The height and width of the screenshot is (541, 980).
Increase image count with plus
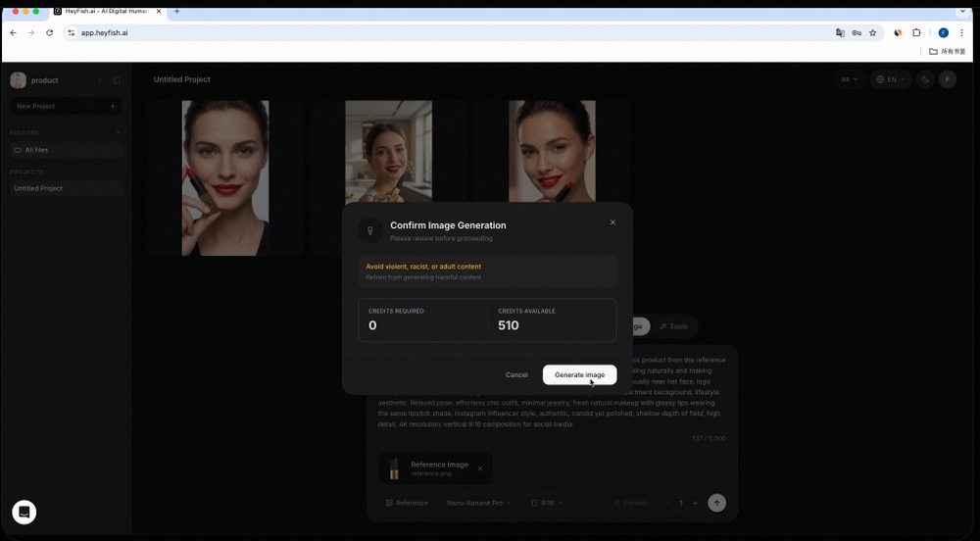pyautogui.click(x=695, y=503)
